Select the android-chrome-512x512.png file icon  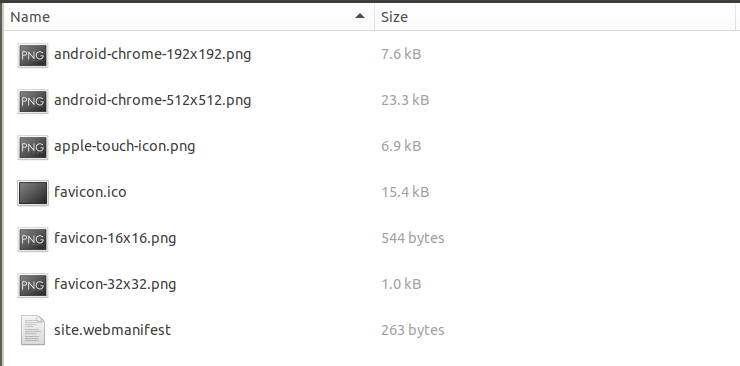pos(33,101)
